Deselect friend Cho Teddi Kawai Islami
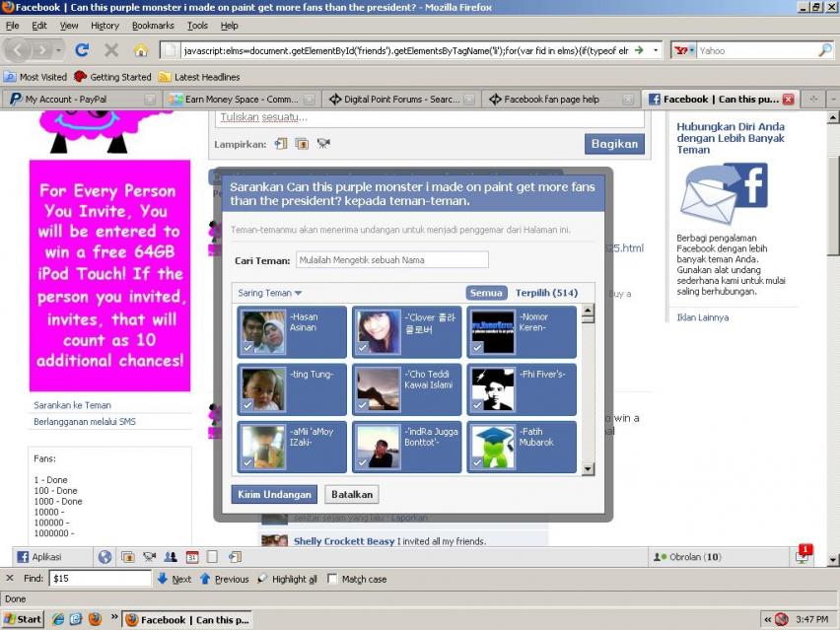840x630 pixels. (406, 389)
